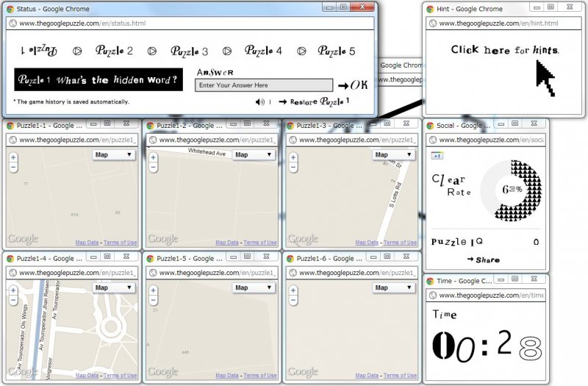Click the Hint window address bar

coord(504,24)
